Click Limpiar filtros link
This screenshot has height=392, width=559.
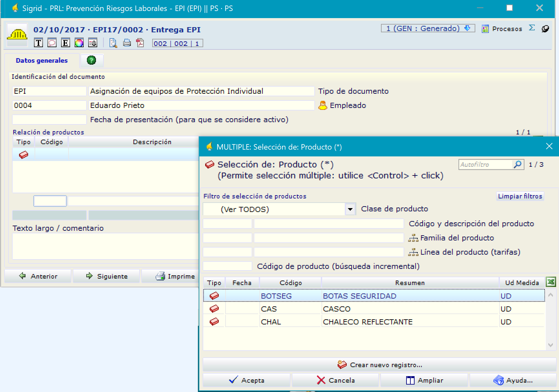click(x=520, y=196)
